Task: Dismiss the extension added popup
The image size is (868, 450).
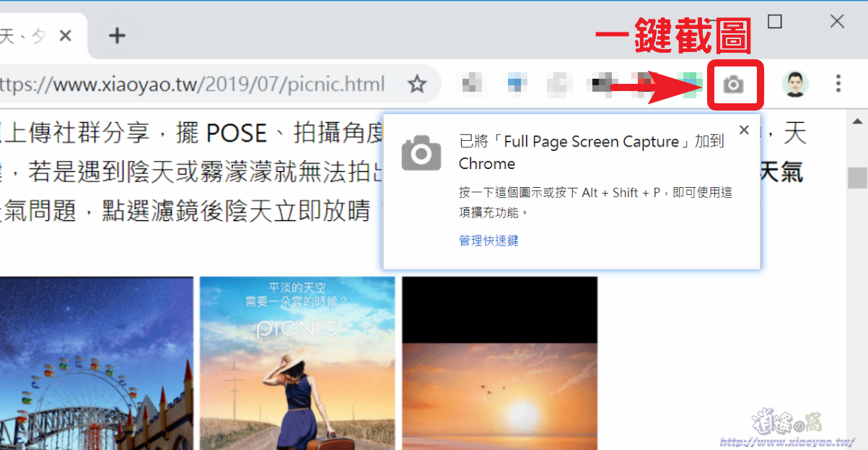Action: point(745,130)
